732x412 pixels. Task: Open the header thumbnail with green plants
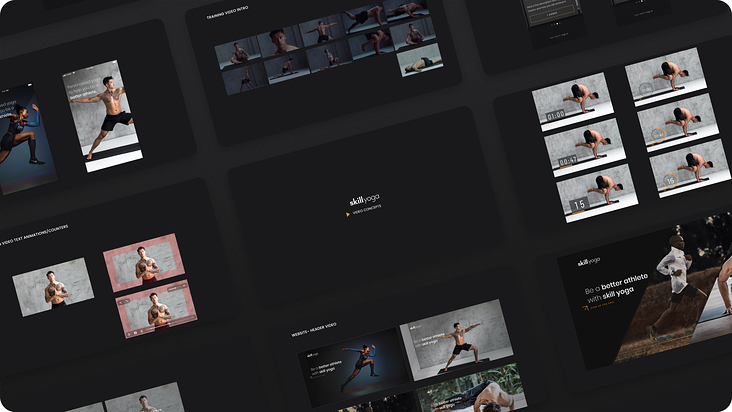coord(472,388)
